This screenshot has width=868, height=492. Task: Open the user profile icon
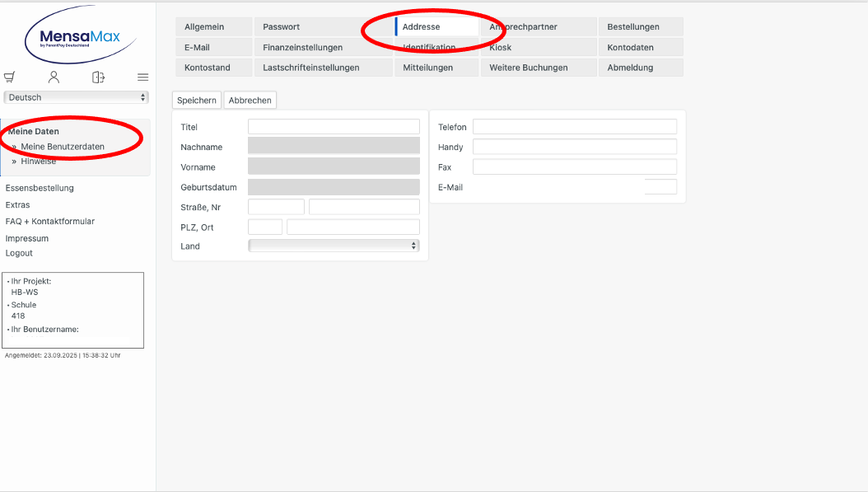(x=54, y=77)
